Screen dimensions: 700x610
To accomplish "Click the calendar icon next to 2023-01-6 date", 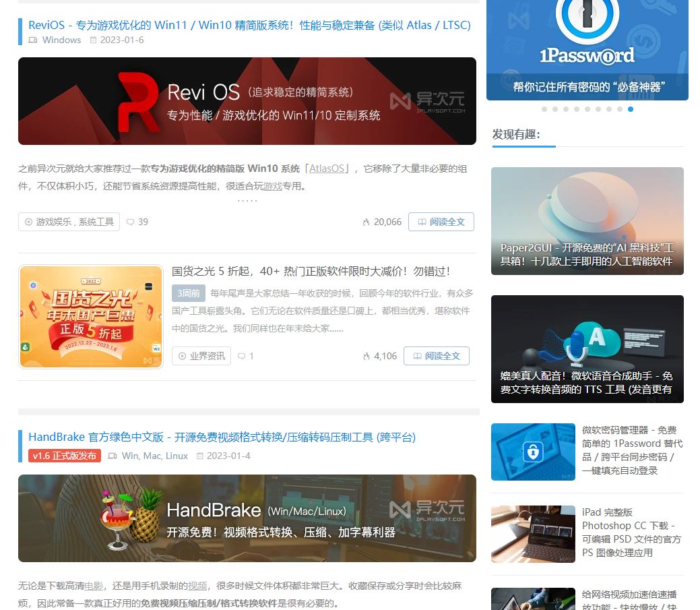I will (x=92, y=40).
